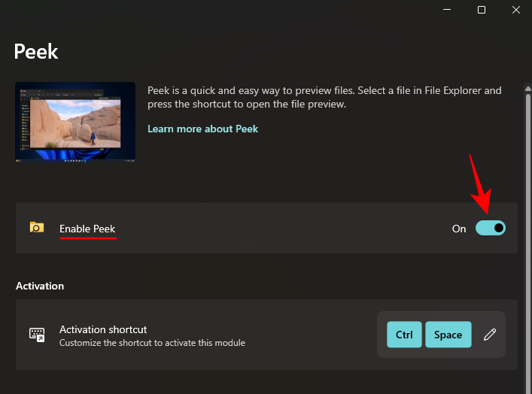
Task: Click the On status label
Action: point(459,229)
